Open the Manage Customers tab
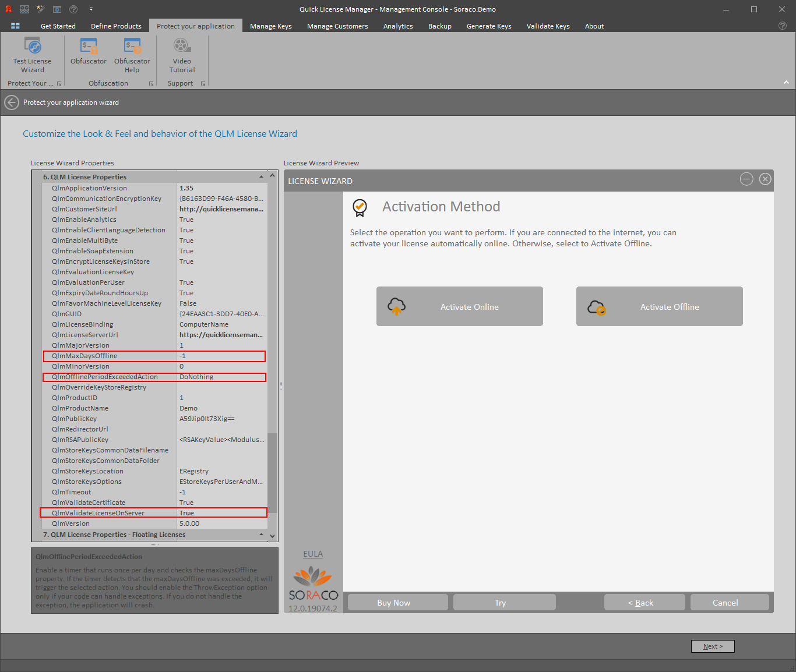The image size is (796, 672). [337, 26]
